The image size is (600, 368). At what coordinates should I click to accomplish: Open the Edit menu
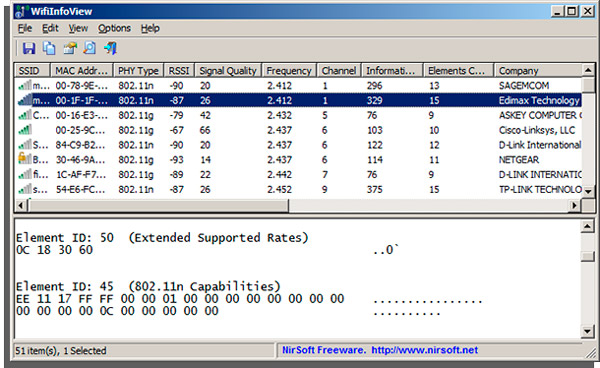50,28
